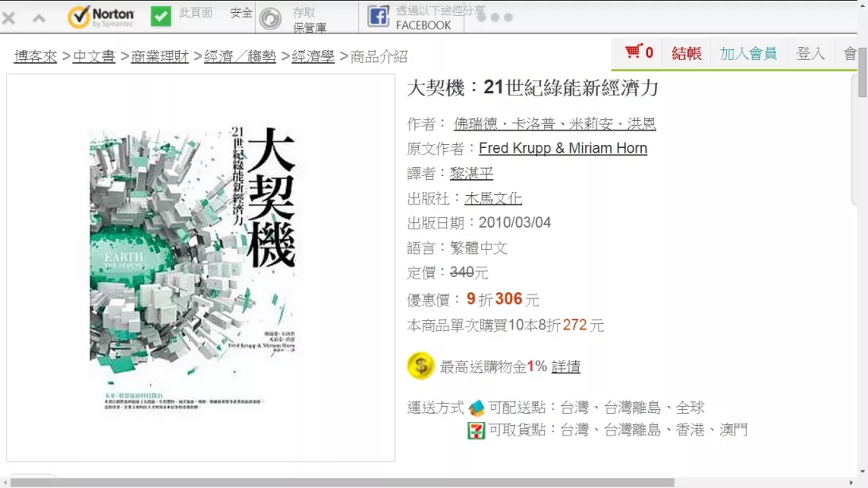Click the 此頁面 toolbar label
This screenshot has width=868, height=488.
196,13
